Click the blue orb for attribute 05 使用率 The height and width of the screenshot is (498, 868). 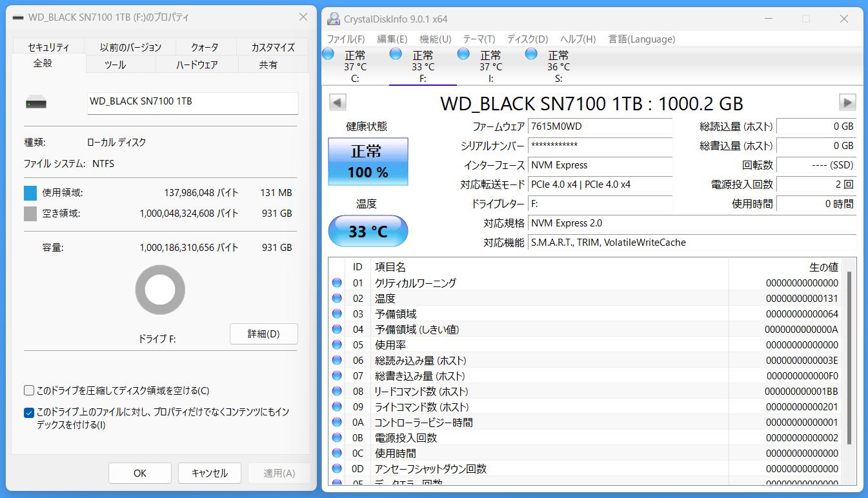tap(337, 344)
